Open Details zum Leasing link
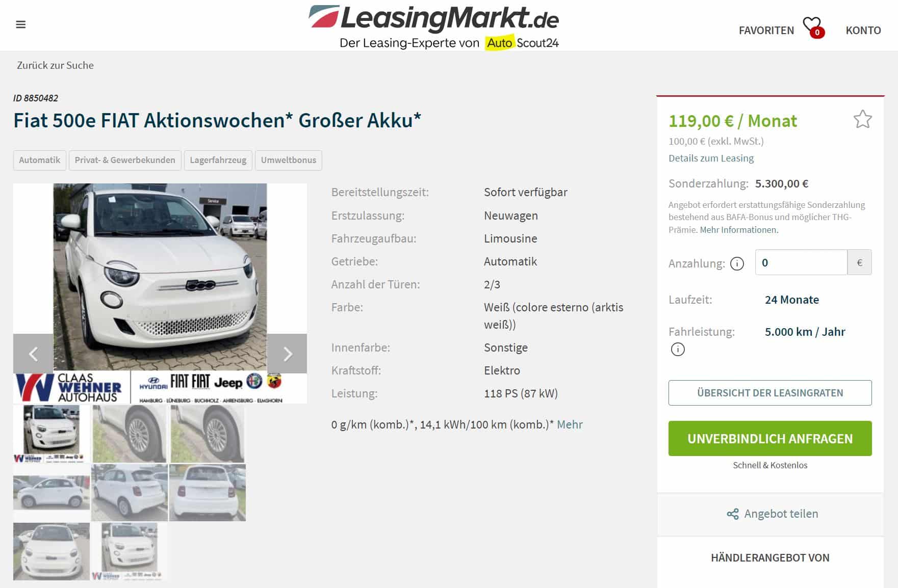898x588 pixels. pyautogui.click(x=711, y=158)
